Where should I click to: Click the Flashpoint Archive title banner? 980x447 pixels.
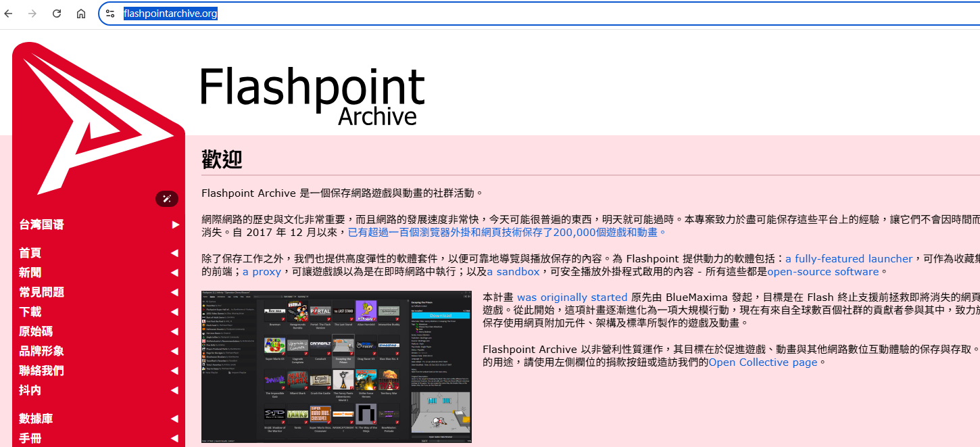click(x=312, y=97)
